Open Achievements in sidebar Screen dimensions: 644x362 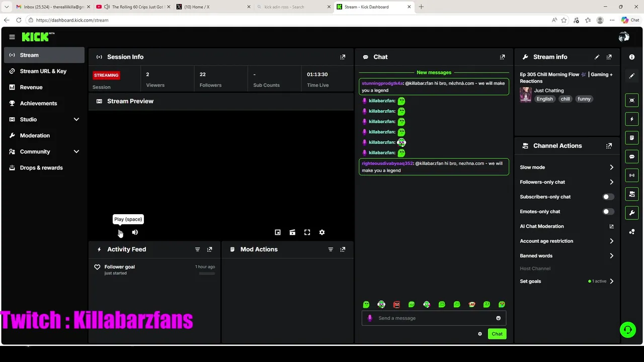pos(44,103)
